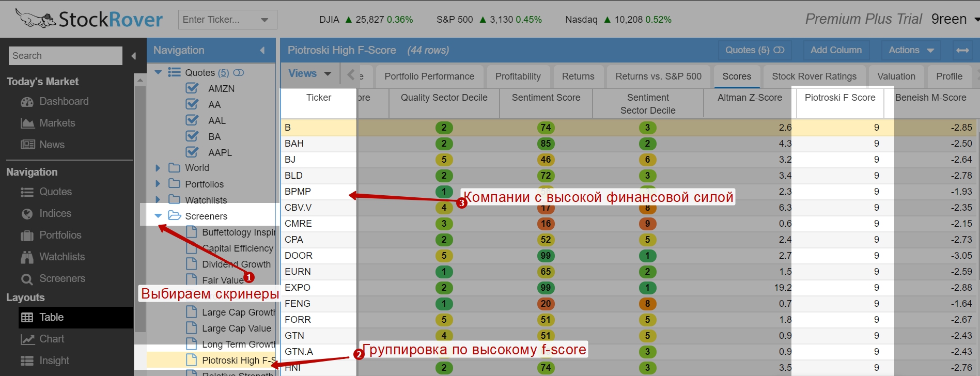Click the Add Column button
Viewport: 980px width, 376px height.
pos(835,50)
